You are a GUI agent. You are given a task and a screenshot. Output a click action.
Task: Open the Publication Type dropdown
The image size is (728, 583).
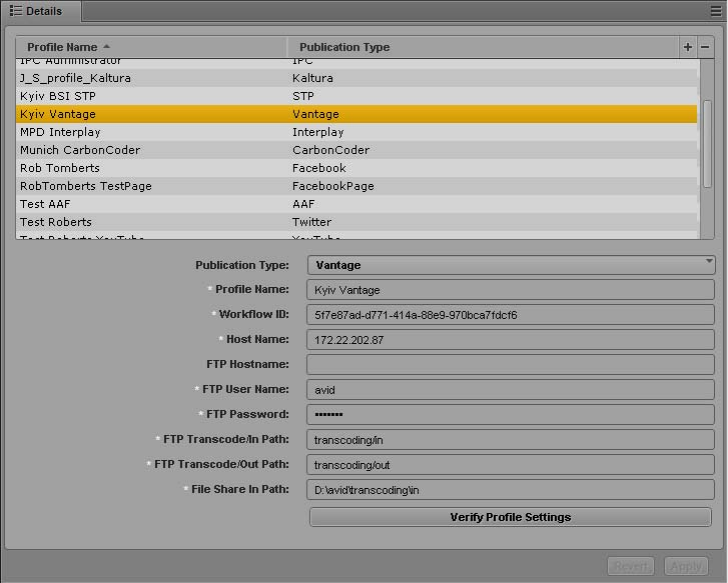(x=511, y=265)
